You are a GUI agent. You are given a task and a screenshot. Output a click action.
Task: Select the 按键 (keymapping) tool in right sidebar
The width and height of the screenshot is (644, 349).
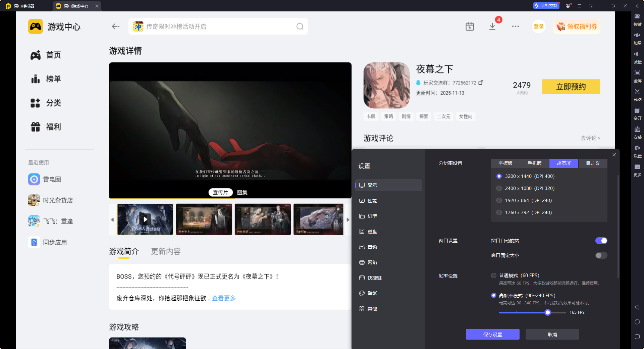(x=637, y=20)
